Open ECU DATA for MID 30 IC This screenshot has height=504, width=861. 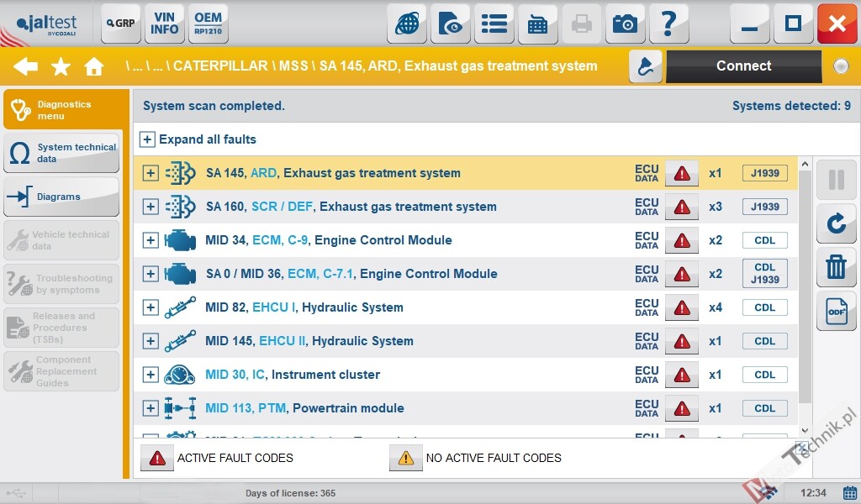pos(647,375)
